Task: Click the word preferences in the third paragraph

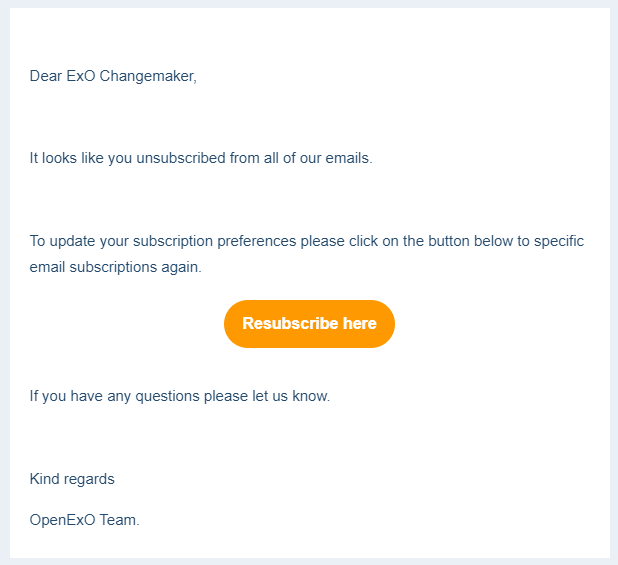Action: (257, 241)
